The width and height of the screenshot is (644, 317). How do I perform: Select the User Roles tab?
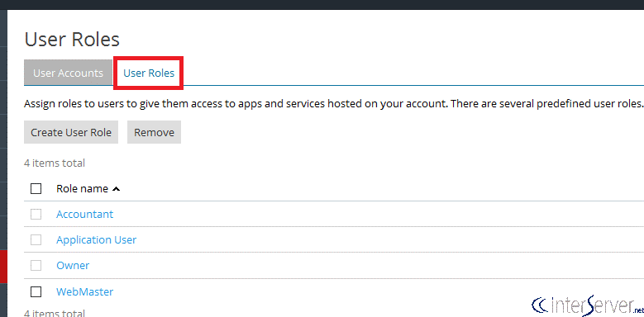[149, 73]
